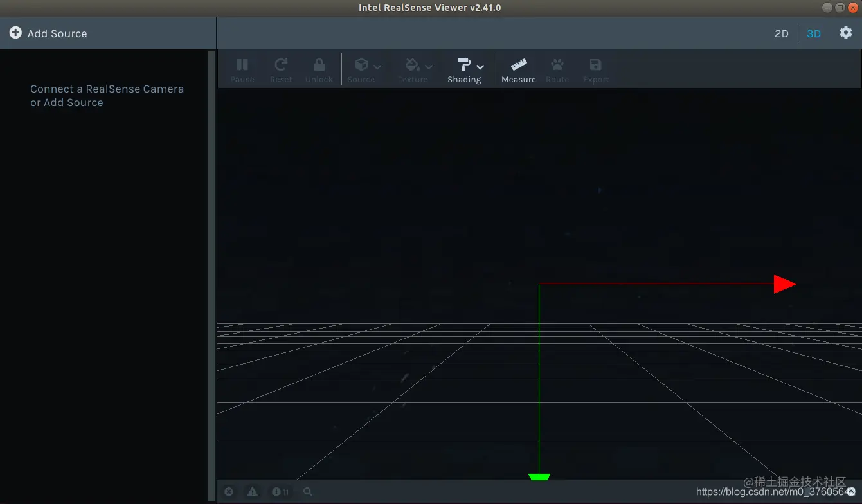Click the warning triangle icon in status bar
The height and width of the screenshot is (504, 862).
click(x=253, y=492)
